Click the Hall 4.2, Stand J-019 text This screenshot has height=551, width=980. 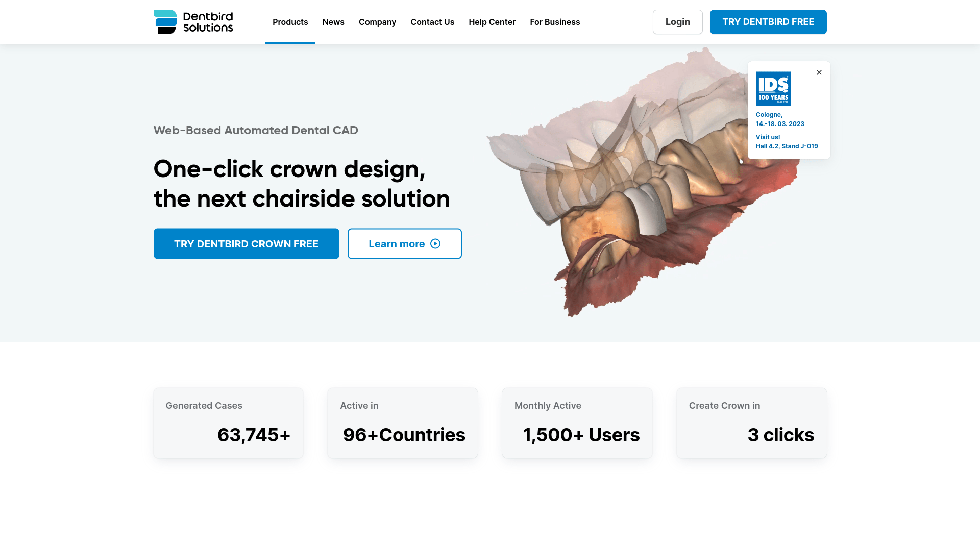(x=787, y=146)
